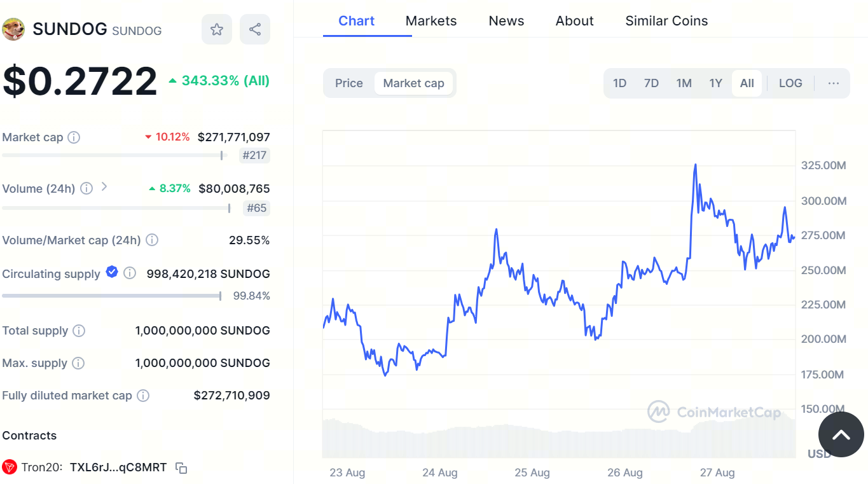Viewport: 868px width, 484px height.
Task: Set chart range to All
Action: (x=747, y=83)
